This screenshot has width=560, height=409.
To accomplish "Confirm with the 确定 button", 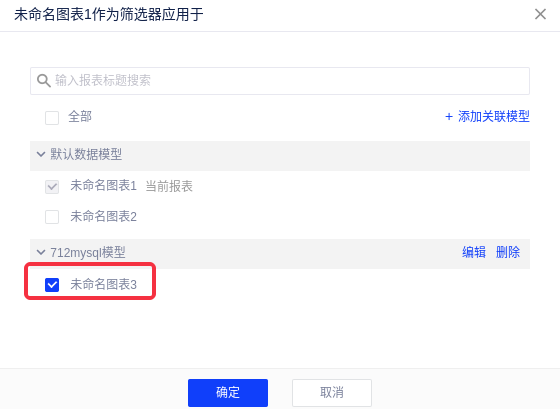I will 228,393.
